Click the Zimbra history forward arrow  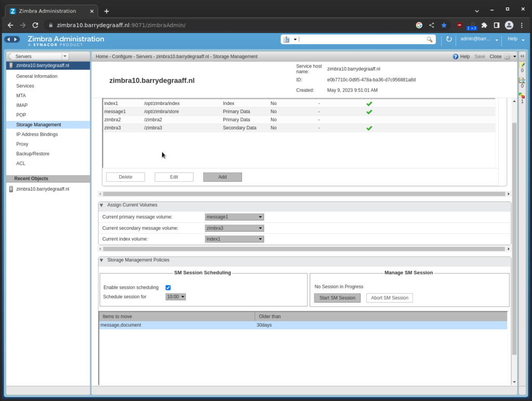click(16, 39)
